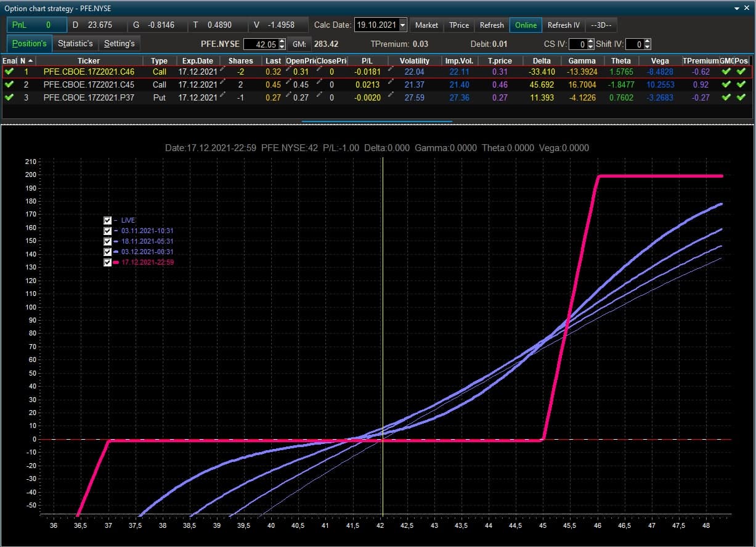
Task: Open the window options arrow in title bar
Action: point(738,9)
